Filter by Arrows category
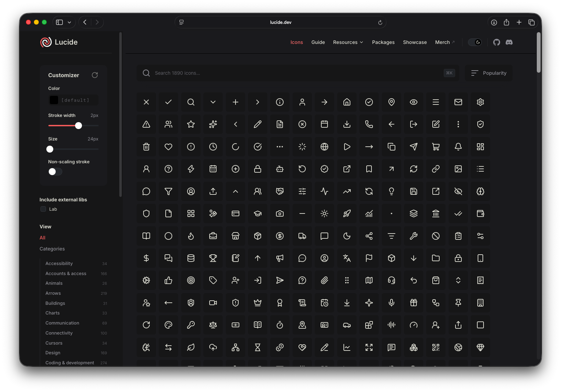This screenshot has width=561, height=392. pyautogui.click(x=76, y=293)
